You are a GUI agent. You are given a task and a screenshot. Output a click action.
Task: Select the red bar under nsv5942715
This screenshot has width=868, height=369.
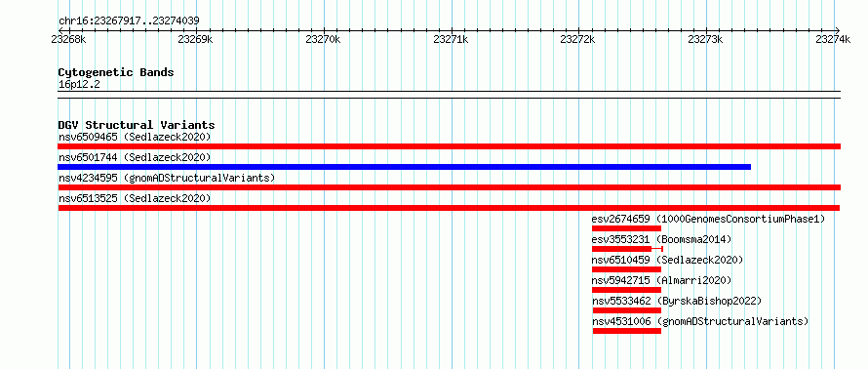[x=626, y=290]
